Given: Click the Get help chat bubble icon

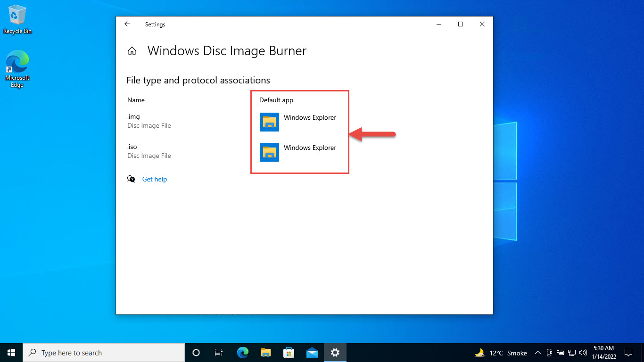Looking at the screenshot, I should pos(131,179).
